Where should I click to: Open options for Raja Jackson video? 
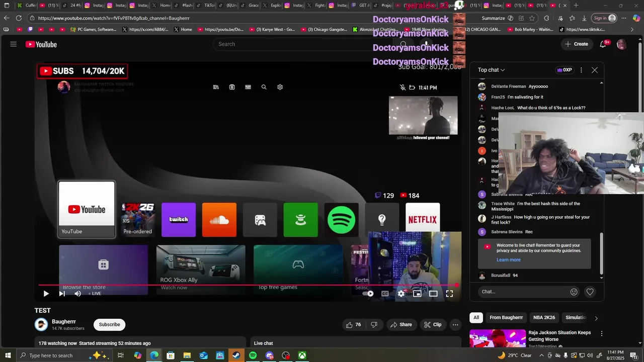pyautogui.click(x=601, y=333)
